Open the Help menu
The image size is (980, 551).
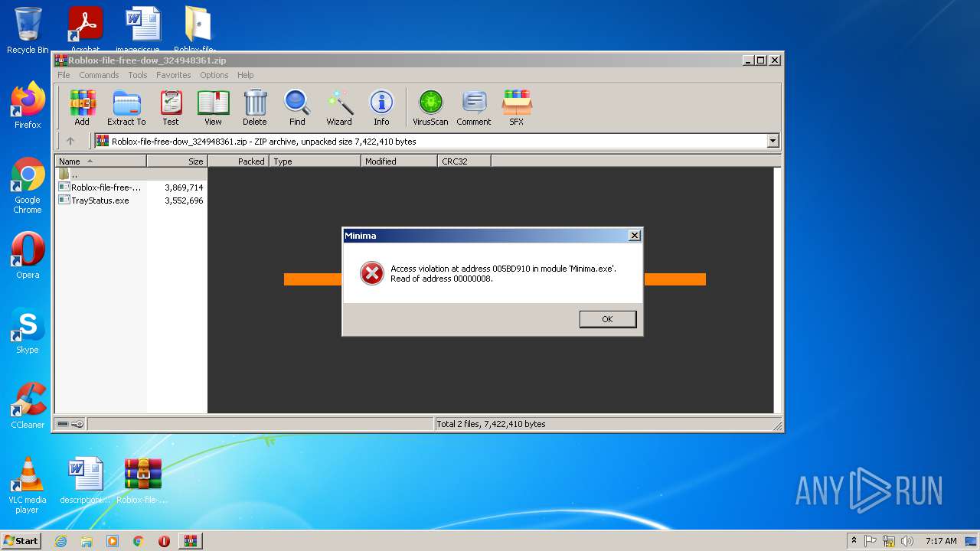[x=245, y=75]
